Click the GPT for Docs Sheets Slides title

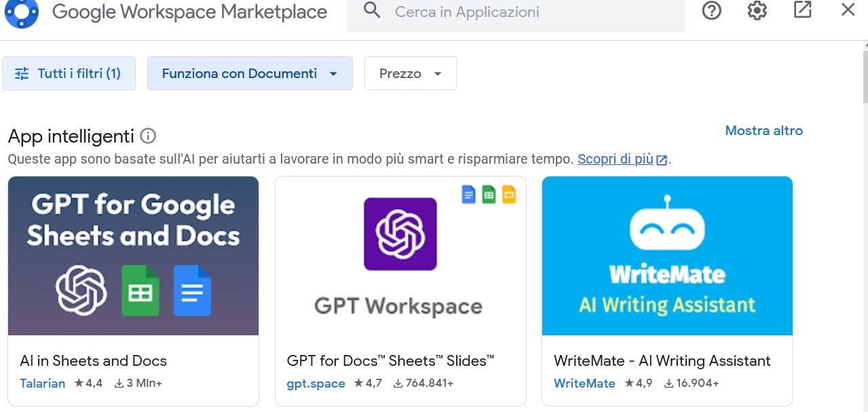coord(391,361)
